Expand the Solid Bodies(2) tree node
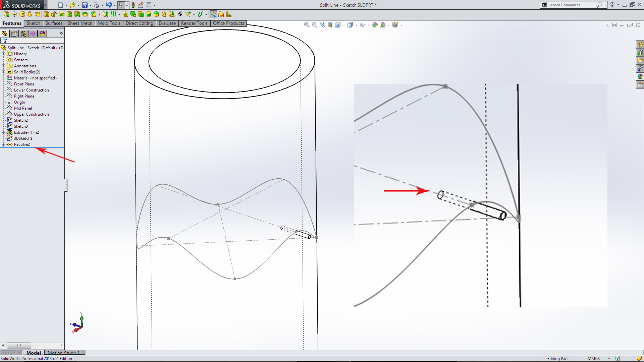The image size is (644, 362). tap(3, 72)
